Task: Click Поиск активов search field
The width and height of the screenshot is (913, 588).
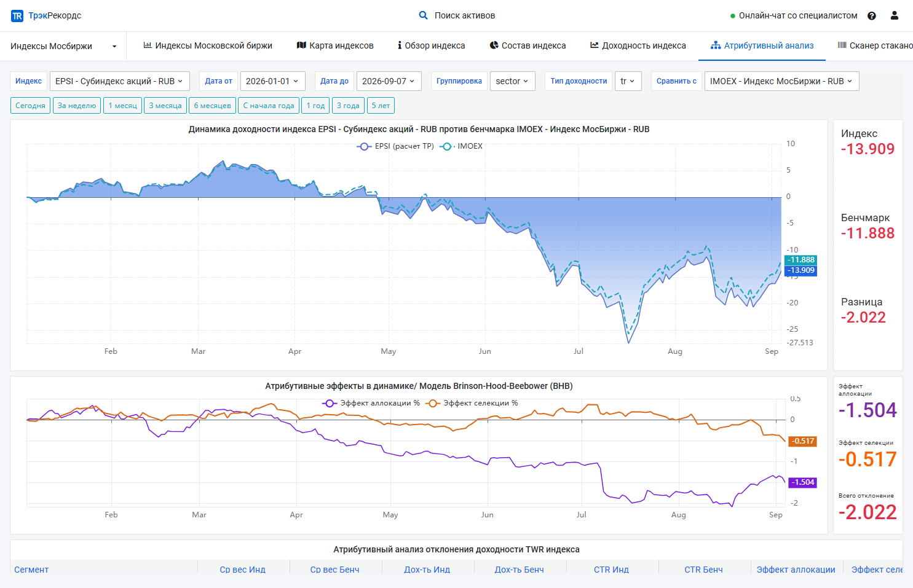Action: [464, 15]
